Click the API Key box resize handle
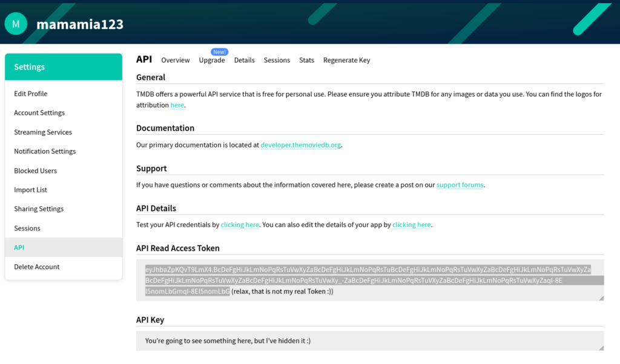 click(601, 348)
